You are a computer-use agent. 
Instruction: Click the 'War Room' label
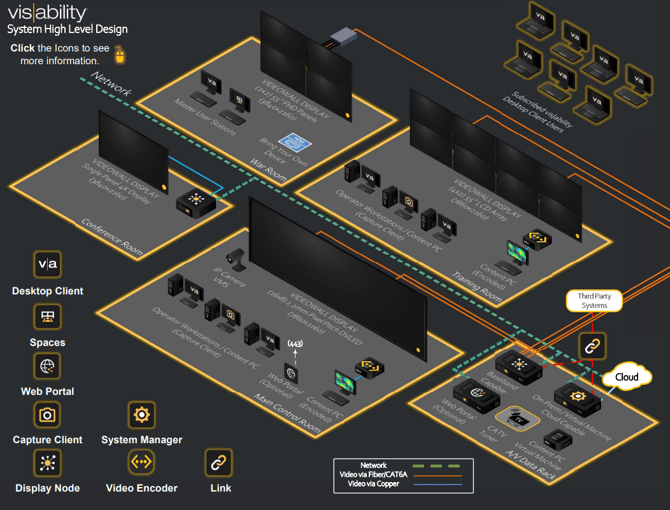click(268, 169)
